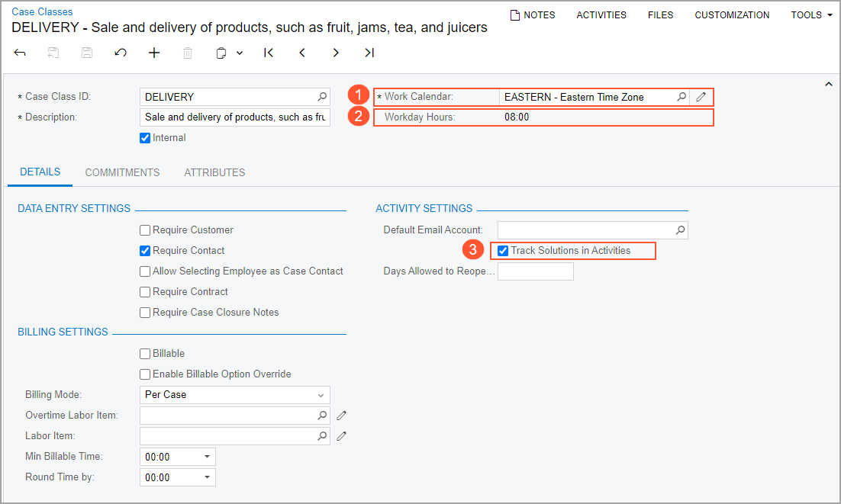Go to the first record

click(x=269, y=53)
